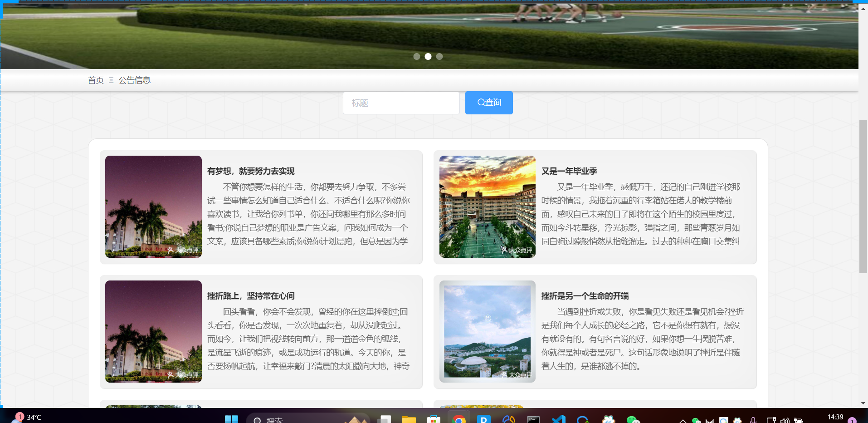Viewport: 868px width, 423px height.
Task: Open WeChat from the taskbar
Action: tap(633, 419)
